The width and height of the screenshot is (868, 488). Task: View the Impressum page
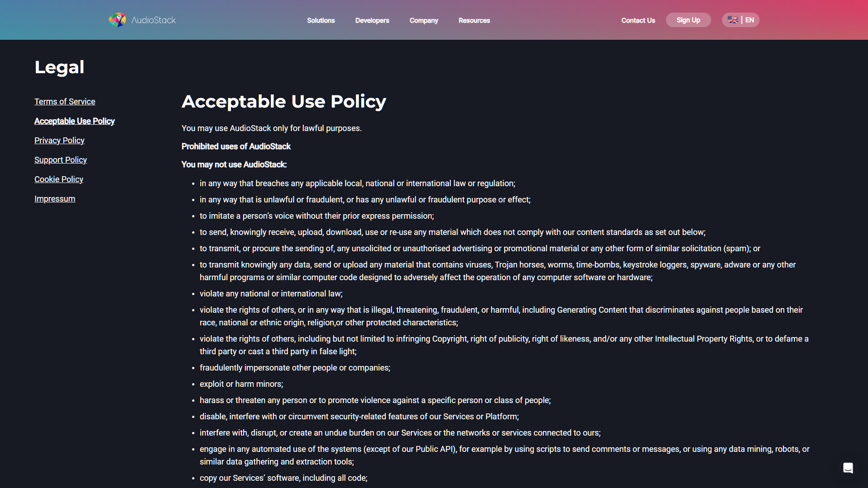click(55, 199)
